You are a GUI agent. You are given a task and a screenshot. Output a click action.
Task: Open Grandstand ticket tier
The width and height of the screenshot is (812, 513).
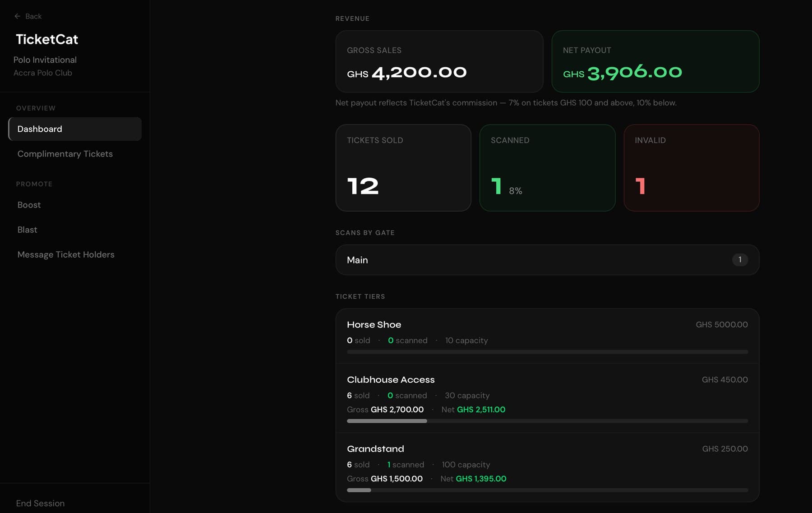point(547,467)
